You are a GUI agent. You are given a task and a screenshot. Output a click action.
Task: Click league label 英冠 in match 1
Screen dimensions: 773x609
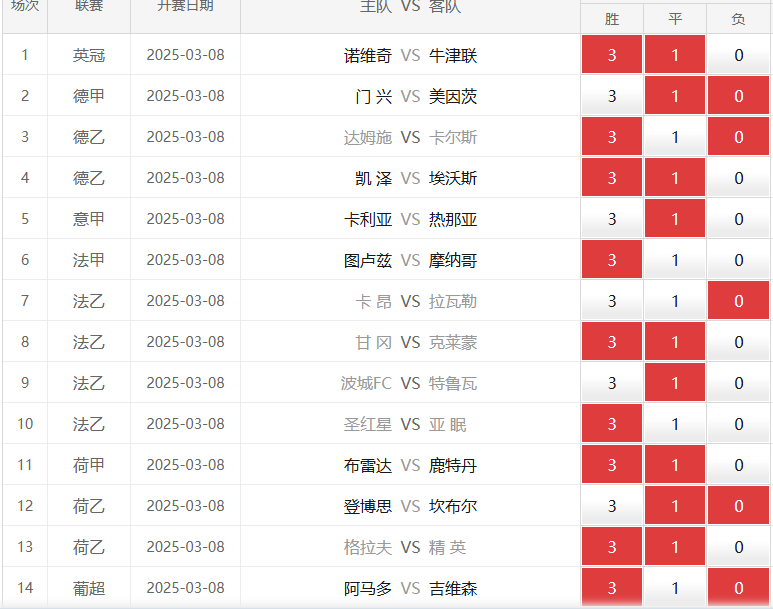(x=89, y=55)
